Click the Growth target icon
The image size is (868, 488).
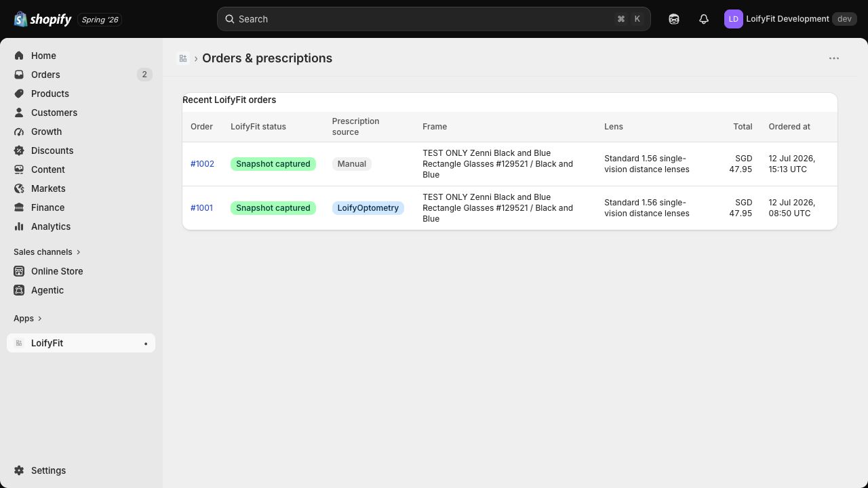[x=19, y=131]
